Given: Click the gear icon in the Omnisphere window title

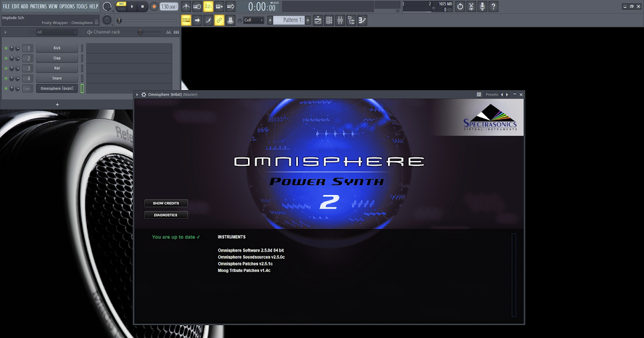Looking at the screenshot, I should pyautogui.click(x=144, y=94).
